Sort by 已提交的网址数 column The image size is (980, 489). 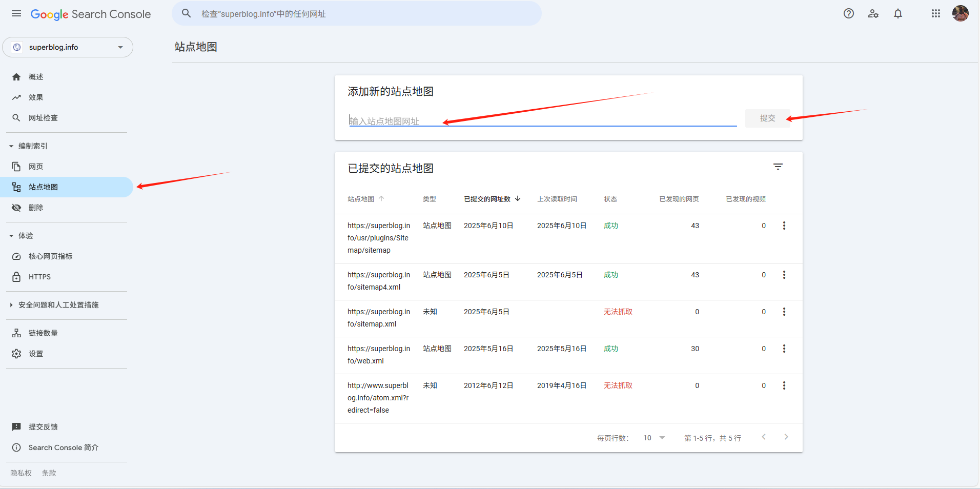pyautogui.click(x=492, y=199)
